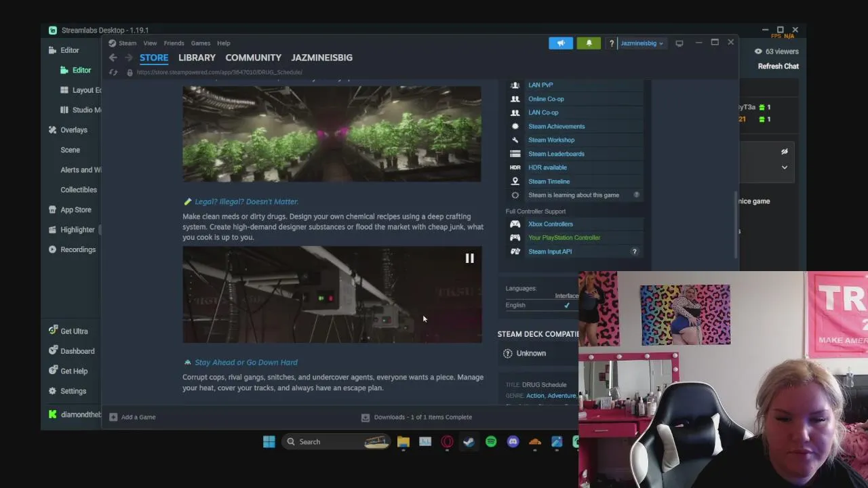Open Steam announcements megaphone button
Viewport: 868px width, 488px height.
pos(561,43)
